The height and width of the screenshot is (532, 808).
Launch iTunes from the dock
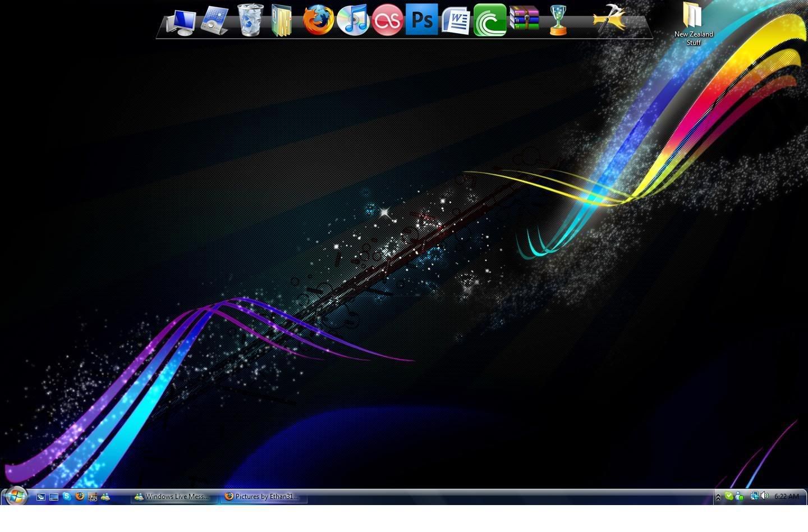coord(353,20)
